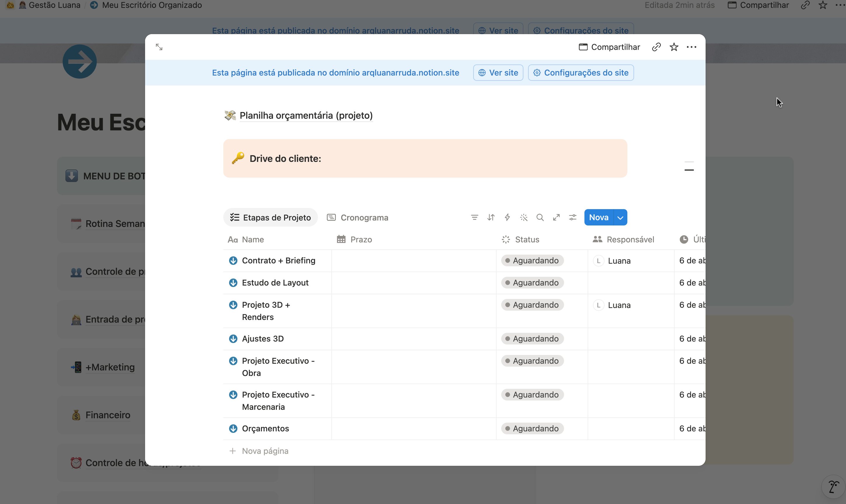Expand the peek panel to full page
The image size is (846, 504).
tap(159, 47)
